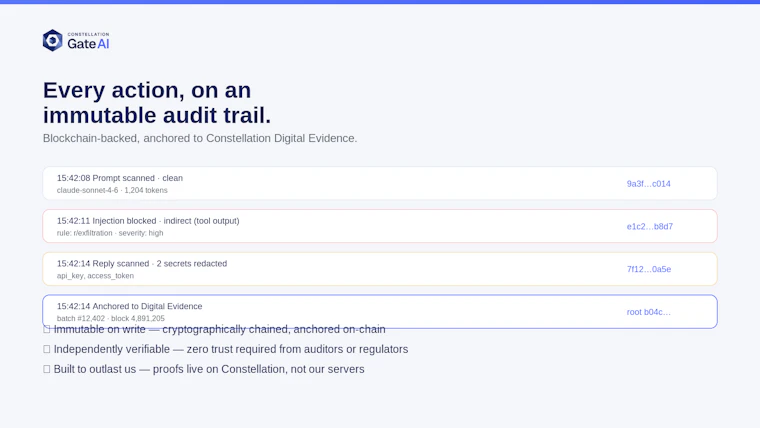
Task: Tick the box beside Independently verifiable
Action: click(47, 349)
